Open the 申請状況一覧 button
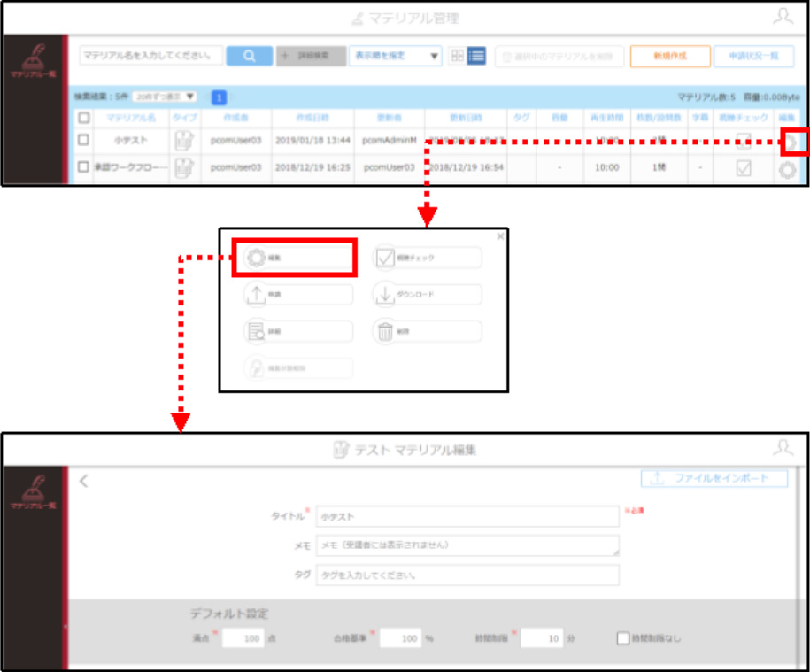Image resolution: width=810 pixels, height=672 pixels. [753, 57]
